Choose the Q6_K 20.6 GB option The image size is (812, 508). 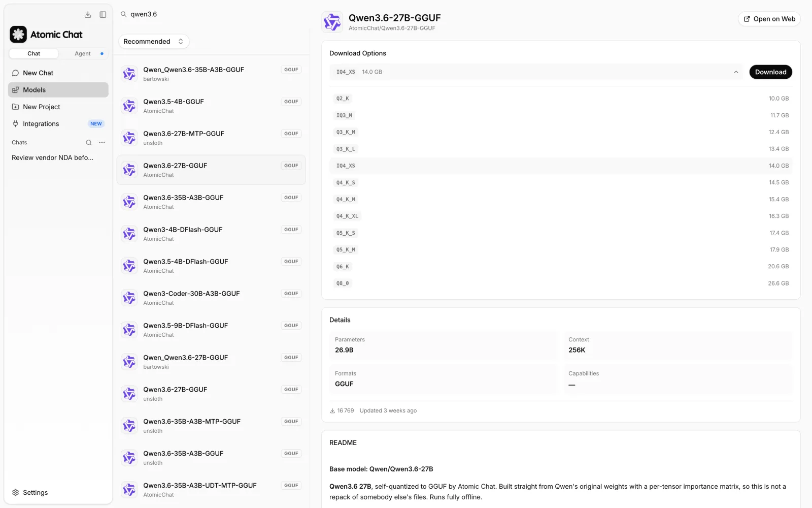[561, 267]
